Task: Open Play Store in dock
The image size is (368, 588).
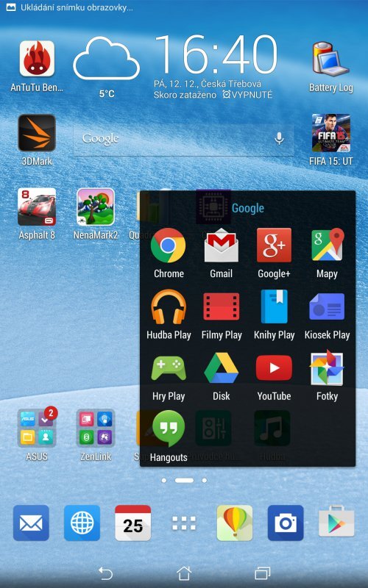Action: point(336,522)
